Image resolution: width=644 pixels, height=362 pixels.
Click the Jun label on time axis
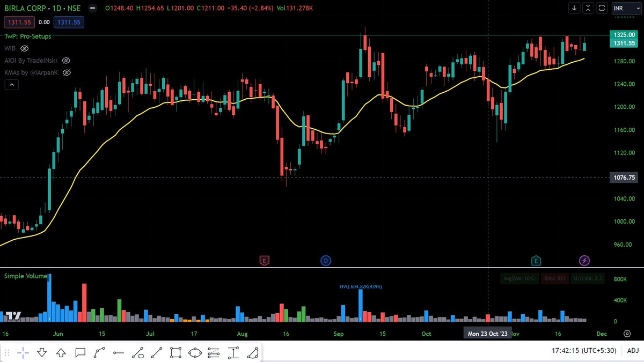[58, 334]
